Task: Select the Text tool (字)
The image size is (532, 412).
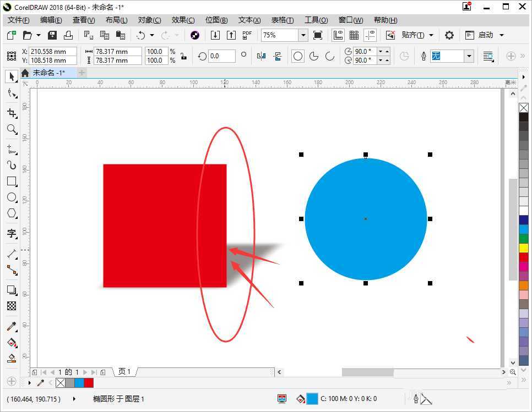Action: click(x=12, y=233)
